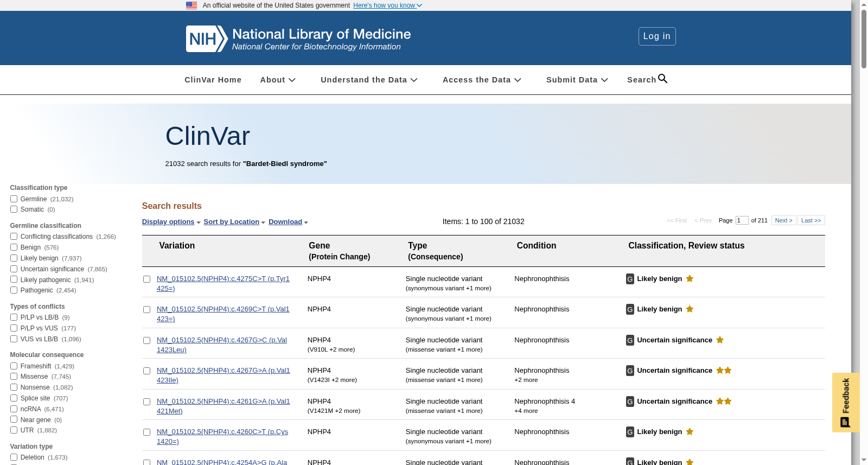
Task: Open Sort by Location dropdown
Action: (x=234, y=222)
